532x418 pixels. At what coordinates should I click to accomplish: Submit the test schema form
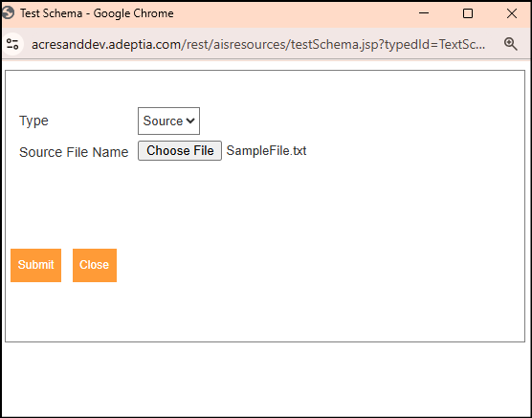click(36, 265)
